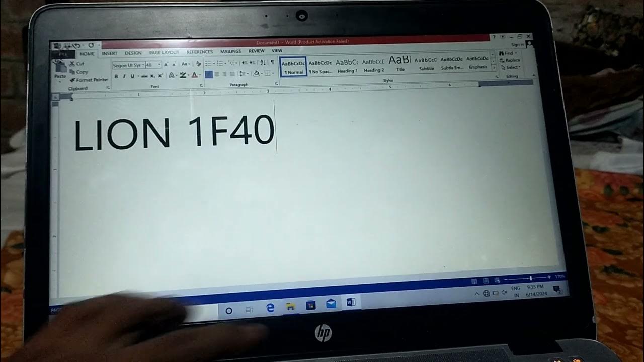
Task: Open Microsoft Edge from taskbar
Action: tap(270, 308)
